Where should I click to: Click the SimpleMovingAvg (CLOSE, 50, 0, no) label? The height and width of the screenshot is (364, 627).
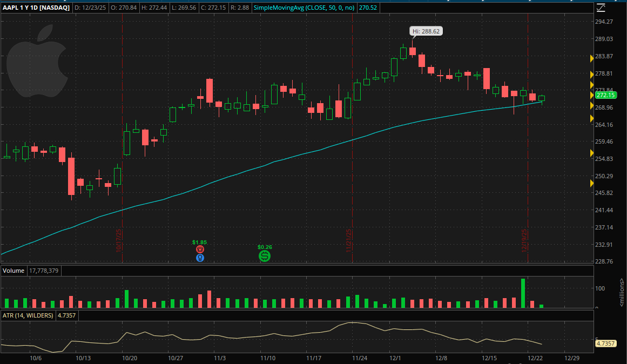[304, 8]
